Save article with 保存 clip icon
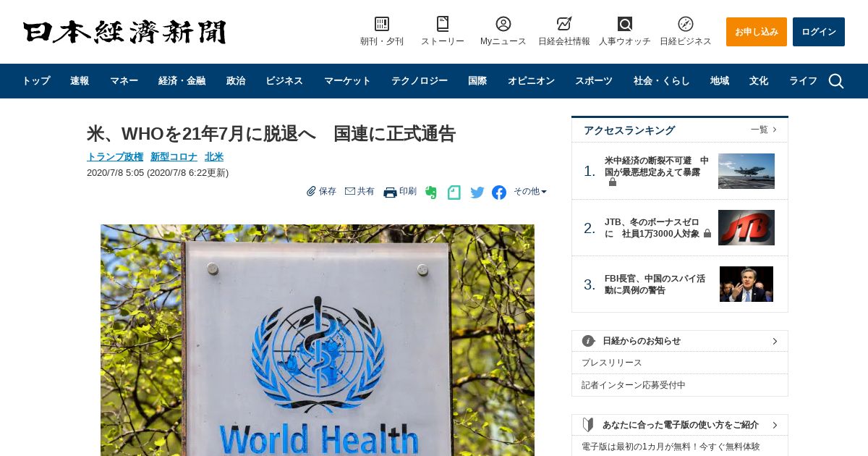Image resolution: width=868 pixels, height=456 pixels. [x=311, y=191]
